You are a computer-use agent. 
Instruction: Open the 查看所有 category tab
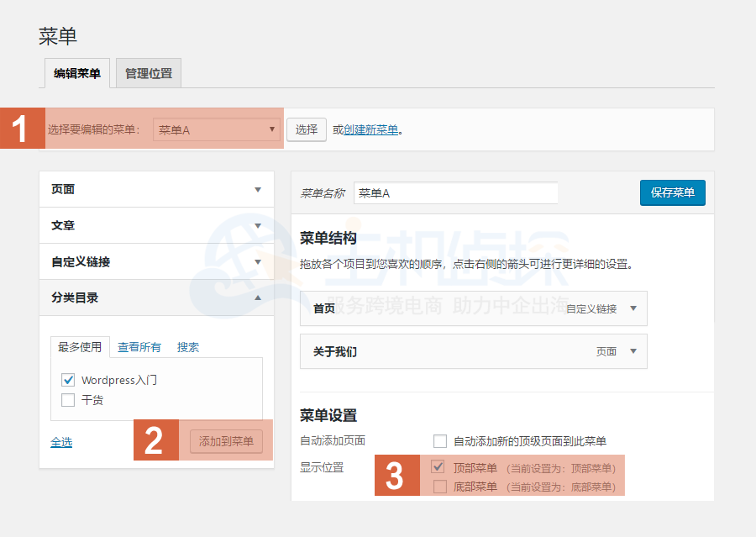pyautogui.click(x=139, y=347)
